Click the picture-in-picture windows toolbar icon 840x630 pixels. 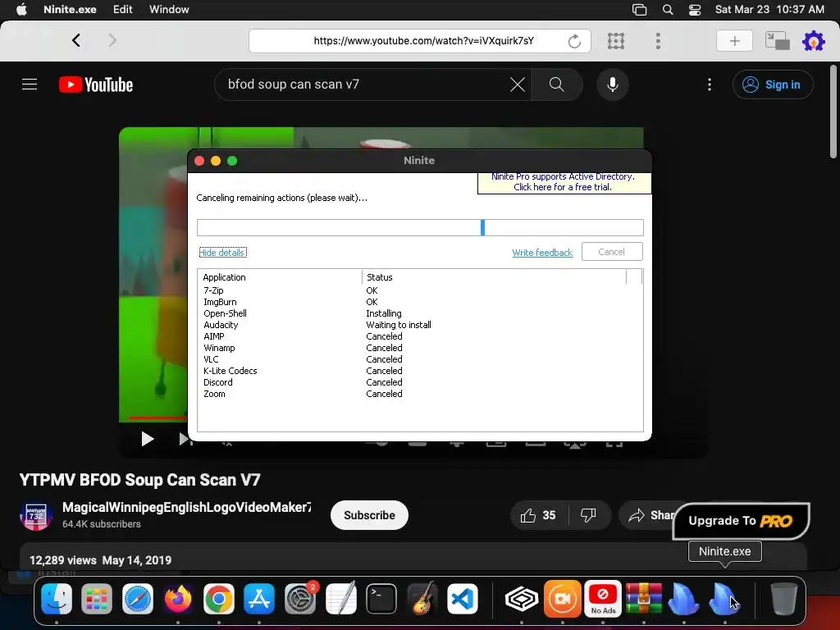[778, 41]
